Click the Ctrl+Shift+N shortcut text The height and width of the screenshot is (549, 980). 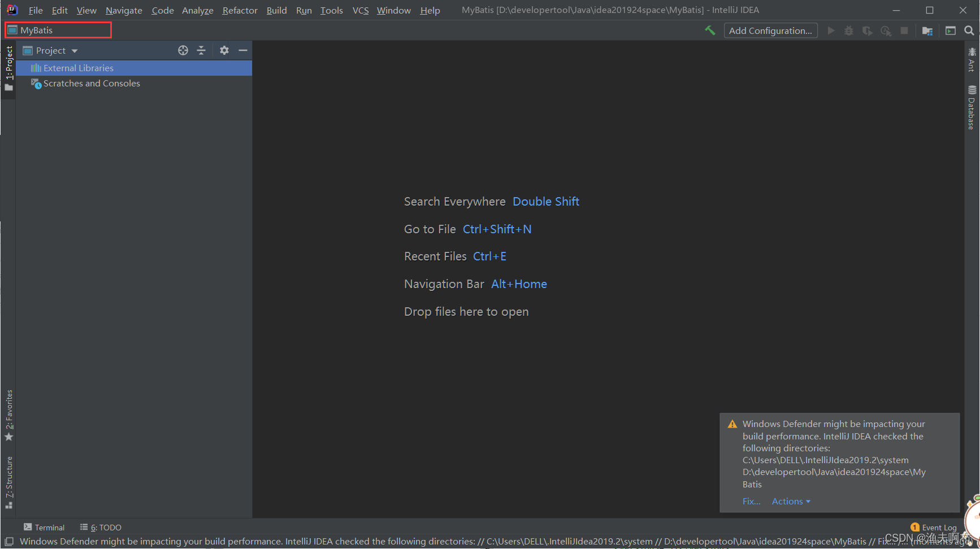497,229
